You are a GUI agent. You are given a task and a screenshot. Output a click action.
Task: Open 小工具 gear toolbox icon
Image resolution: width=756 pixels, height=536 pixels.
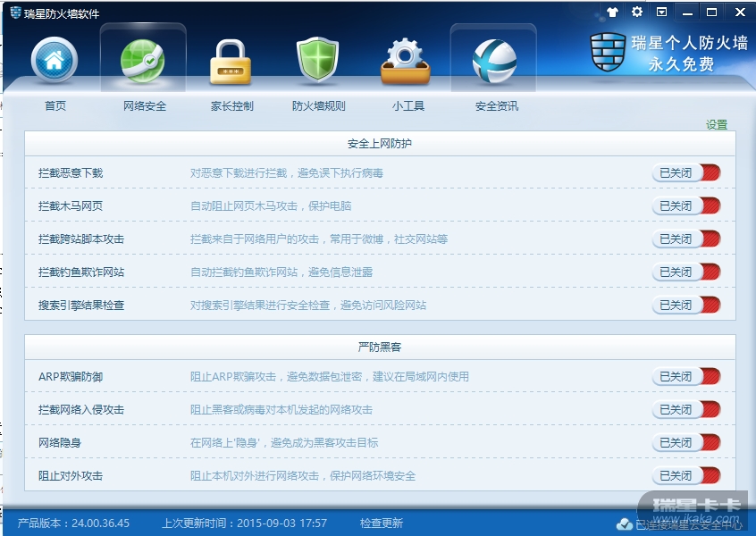406,62
